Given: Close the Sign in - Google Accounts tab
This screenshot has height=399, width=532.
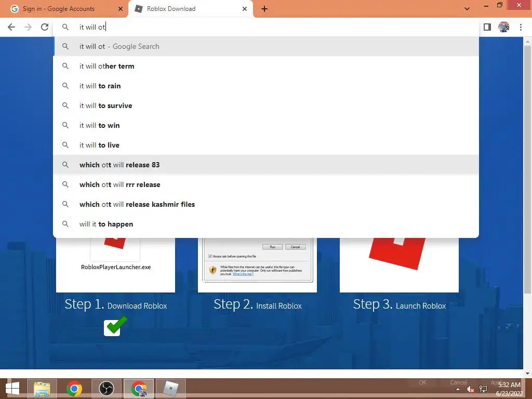Looking at the screenshot, I should [121, 9].
